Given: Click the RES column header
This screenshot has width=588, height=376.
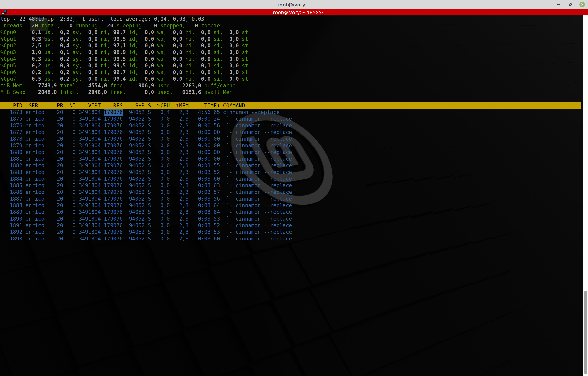Looking at the screenshot, I should tap(118, 106).
